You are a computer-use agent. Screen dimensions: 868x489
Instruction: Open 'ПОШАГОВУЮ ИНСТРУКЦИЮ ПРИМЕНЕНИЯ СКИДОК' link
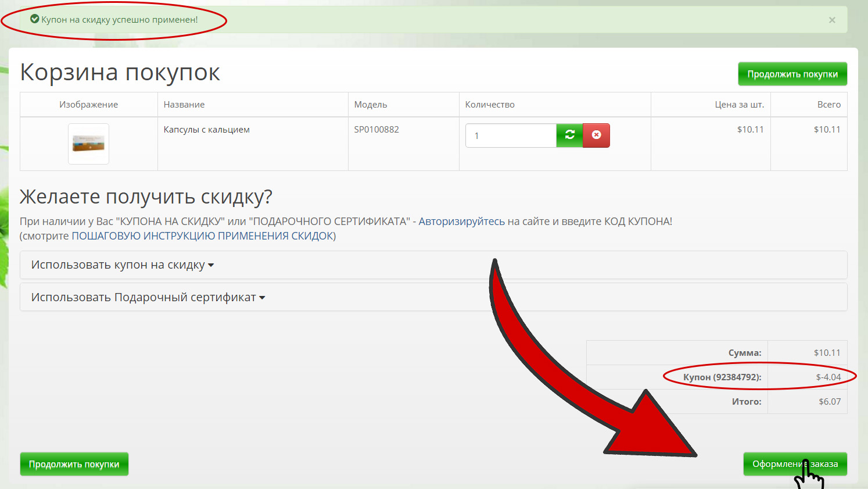[x=202, y=236]
